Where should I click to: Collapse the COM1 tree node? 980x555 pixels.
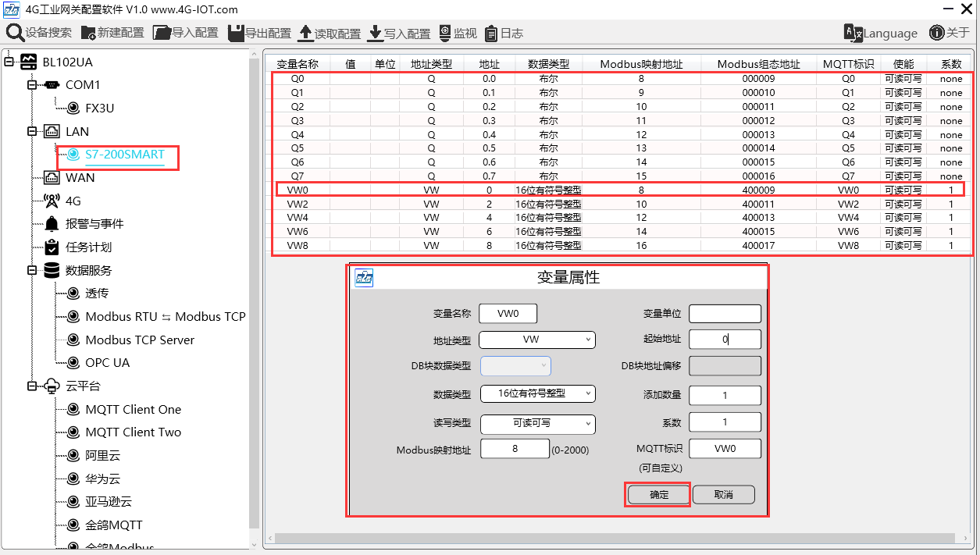point(32,84)
